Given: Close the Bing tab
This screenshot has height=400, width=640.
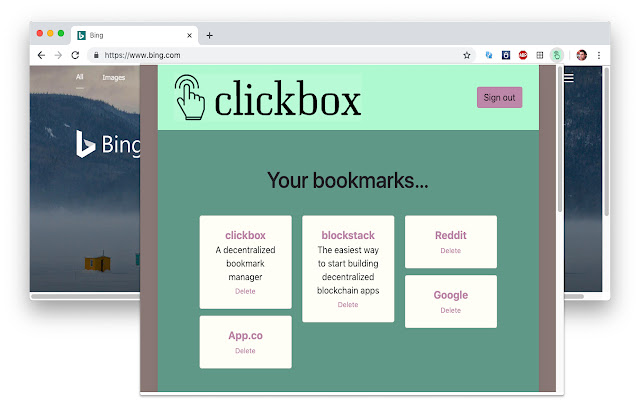Looking at the screenshot, I should click(189, 36).
